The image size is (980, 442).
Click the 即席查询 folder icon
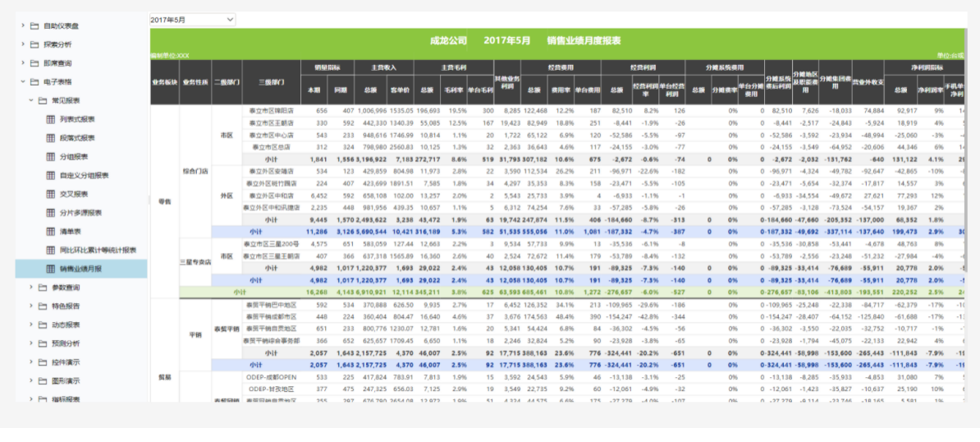34,63
